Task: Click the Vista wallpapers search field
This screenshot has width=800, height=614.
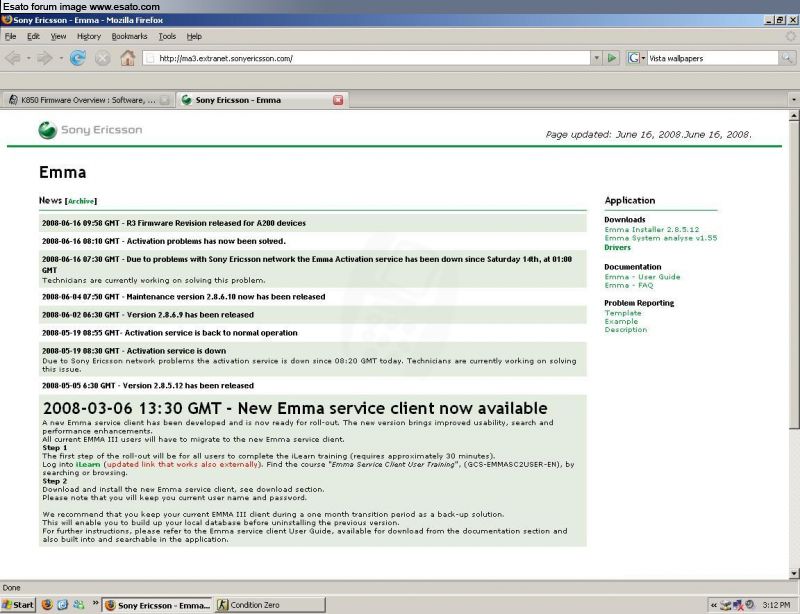Action: tap(712, 58)
